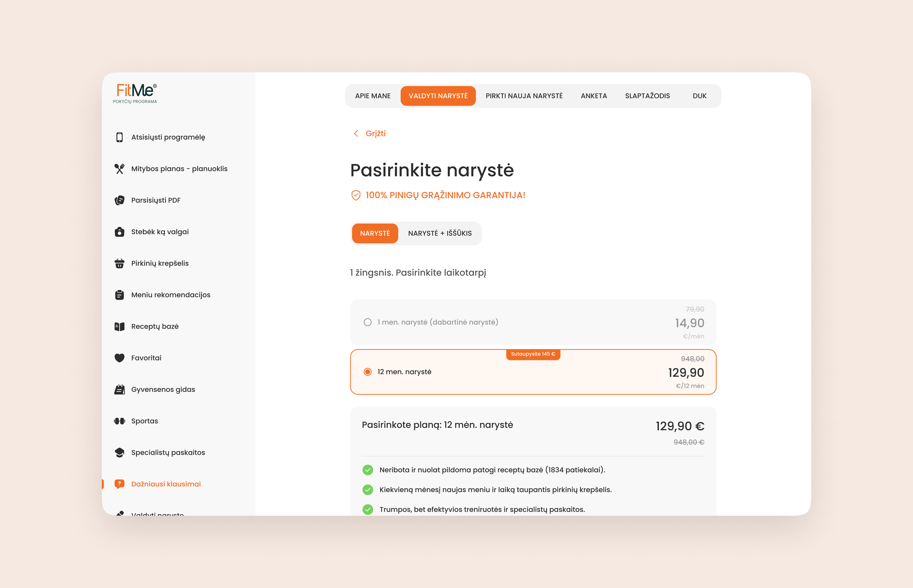This screenshot has height=588, width=913.
Task: Open the PIRKTI NAUJĄ NARYSTĘ tab
Action: 524,96
